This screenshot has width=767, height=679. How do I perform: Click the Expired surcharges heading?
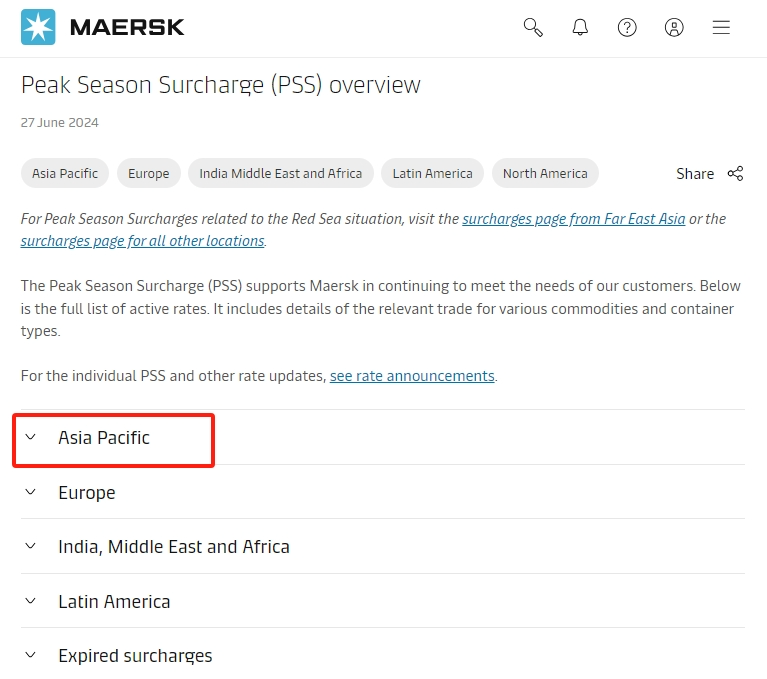pos(135,656)
